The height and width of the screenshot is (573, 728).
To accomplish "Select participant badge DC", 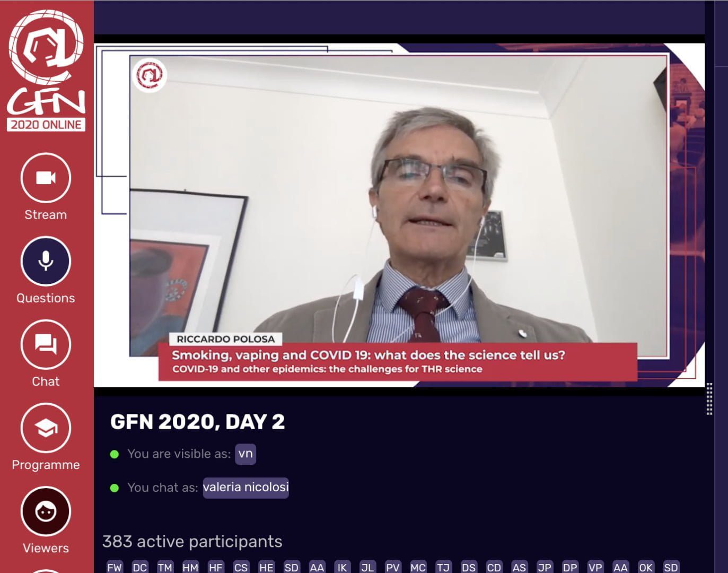I will click(140, 567).
